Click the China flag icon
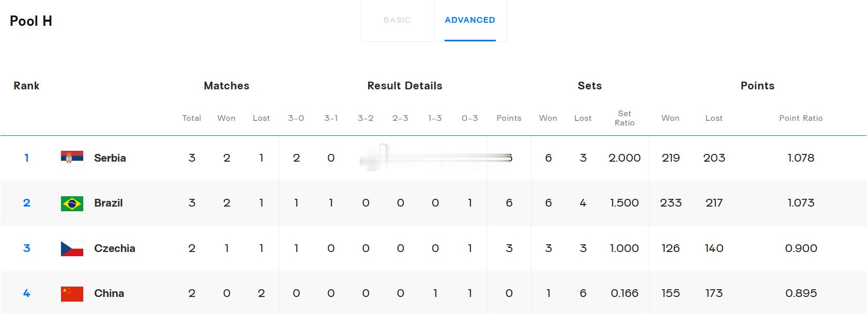 pos(72,294)
